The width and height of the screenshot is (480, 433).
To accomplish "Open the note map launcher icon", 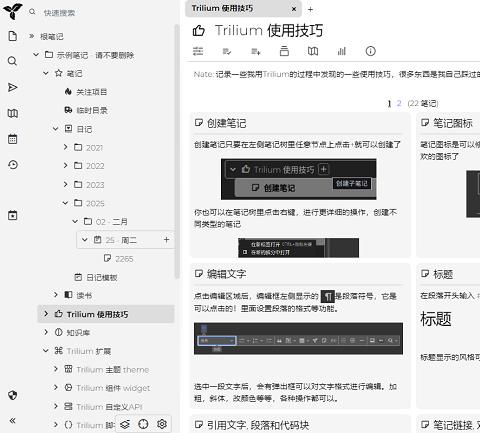I will (13, 113).
